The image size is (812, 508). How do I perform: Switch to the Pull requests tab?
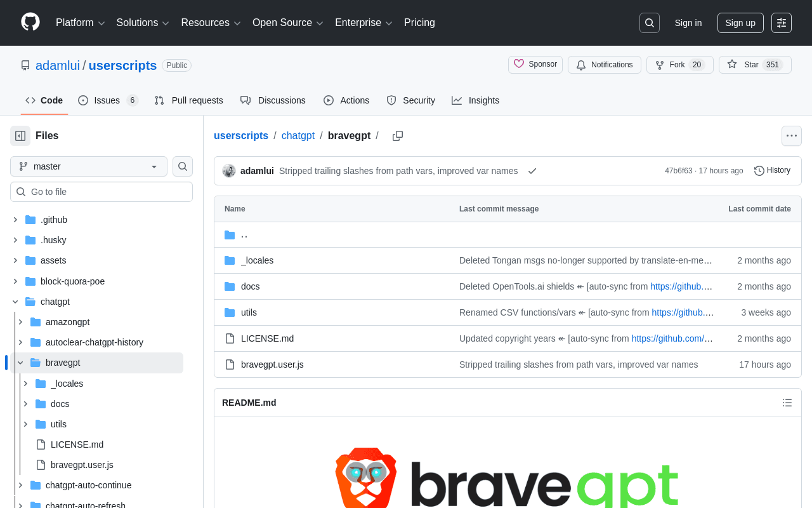pos(188,100)
